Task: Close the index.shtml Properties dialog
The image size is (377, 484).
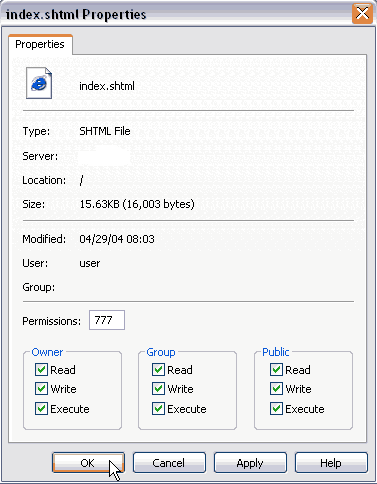Action: (x=362, y=14)
